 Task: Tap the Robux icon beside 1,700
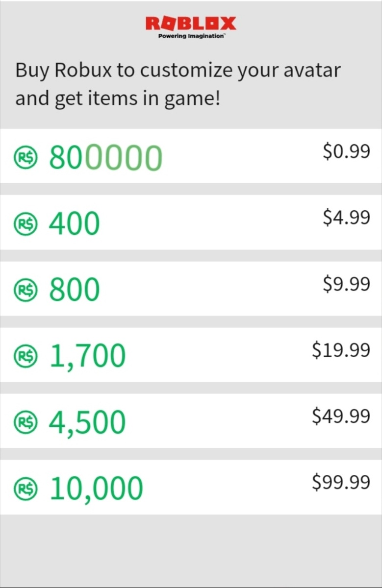coord(25,357)
